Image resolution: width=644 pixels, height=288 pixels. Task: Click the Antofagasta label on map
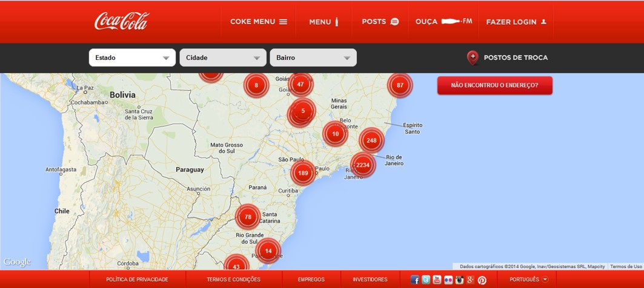tap(61, 169)
